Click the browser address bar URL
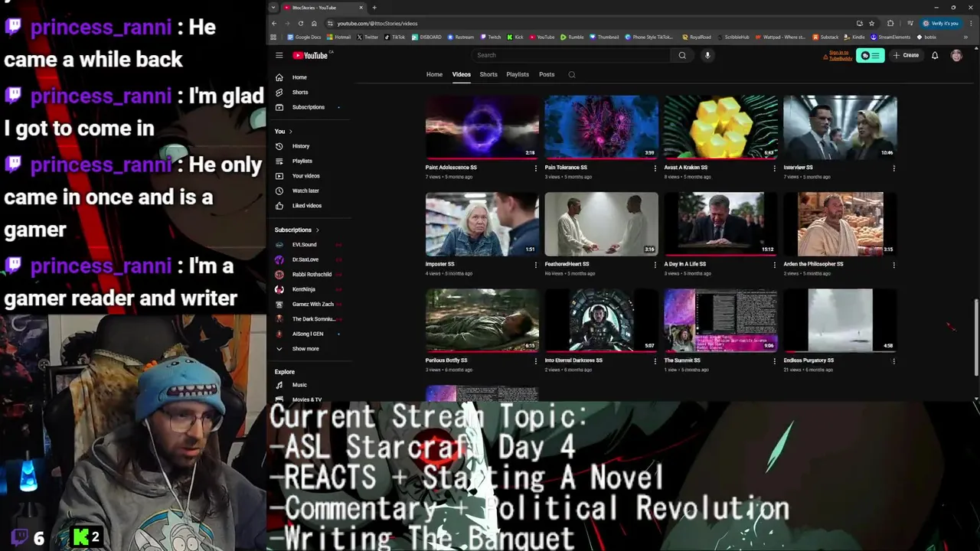The height and width of the screenshot is (551, 980). coord(377,23)
